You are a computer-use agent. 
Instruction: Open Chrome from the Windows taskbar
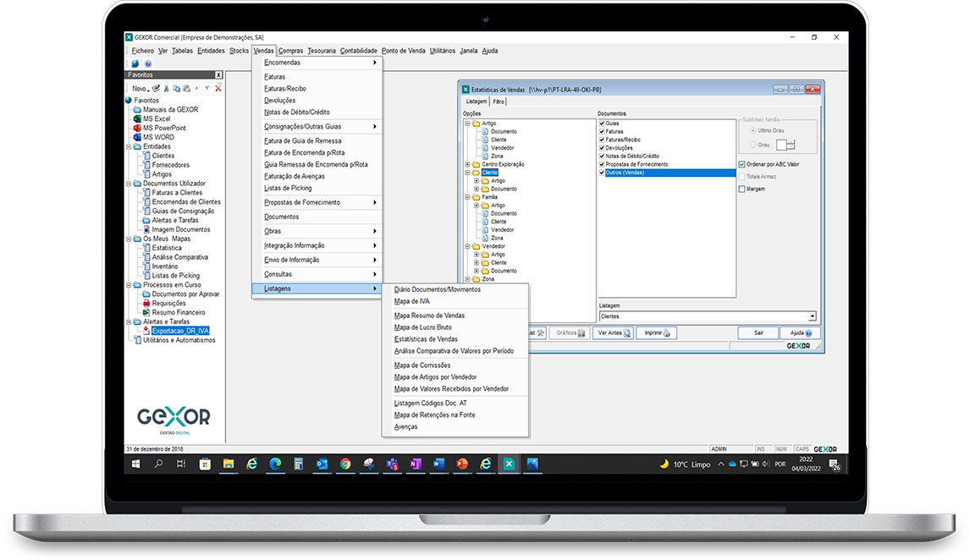[345, 464]
